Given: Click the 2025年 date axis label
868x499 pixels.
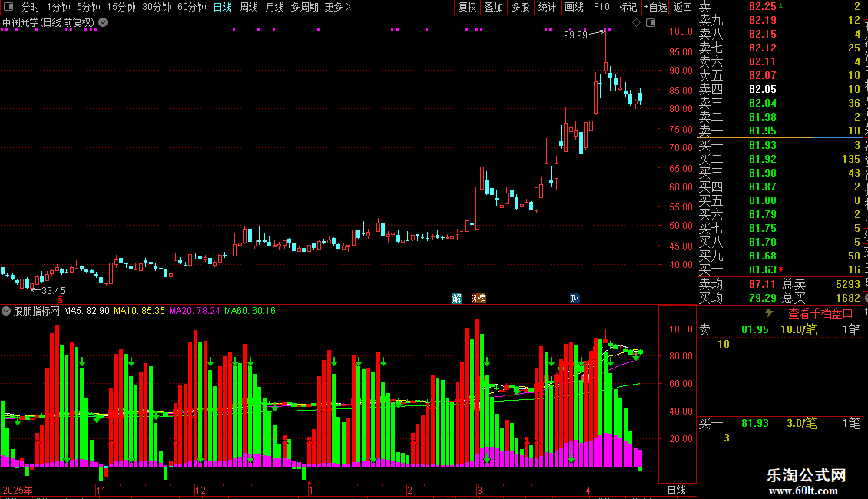Looking at the screenshot, I should tap(18, 490).
